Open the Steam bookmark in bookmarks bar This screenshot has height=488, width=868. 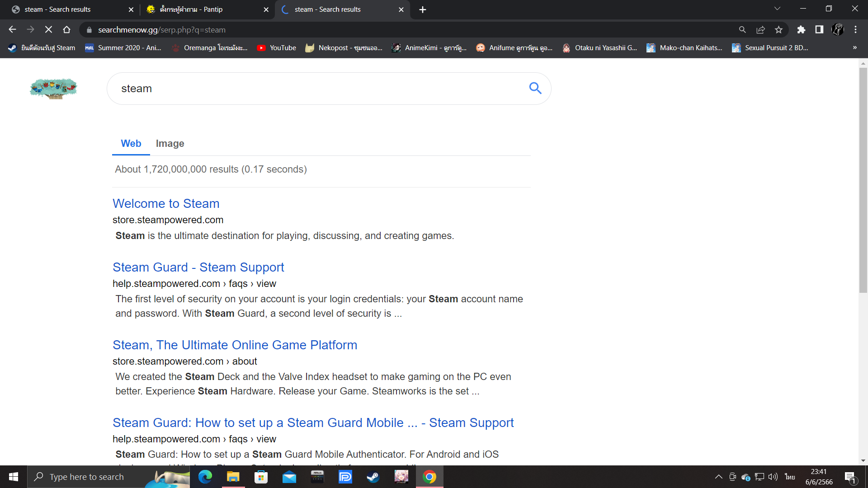(42, 47)
